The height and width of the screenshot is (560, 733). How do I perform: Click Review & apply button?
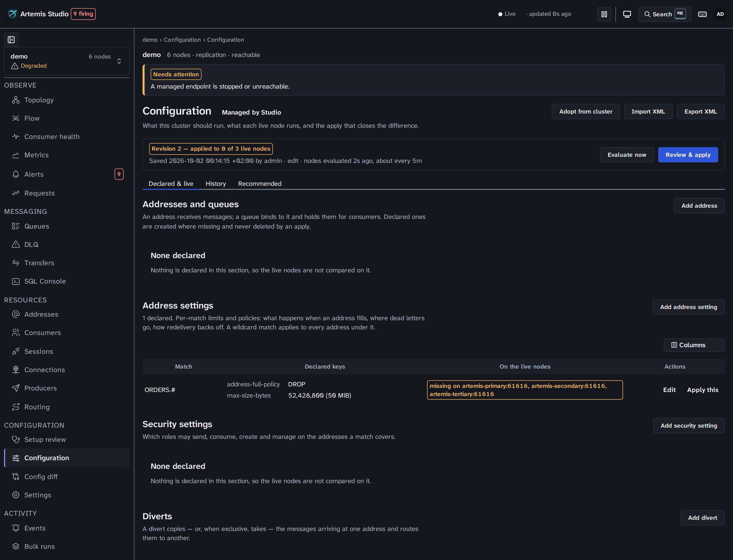(688, 155)
